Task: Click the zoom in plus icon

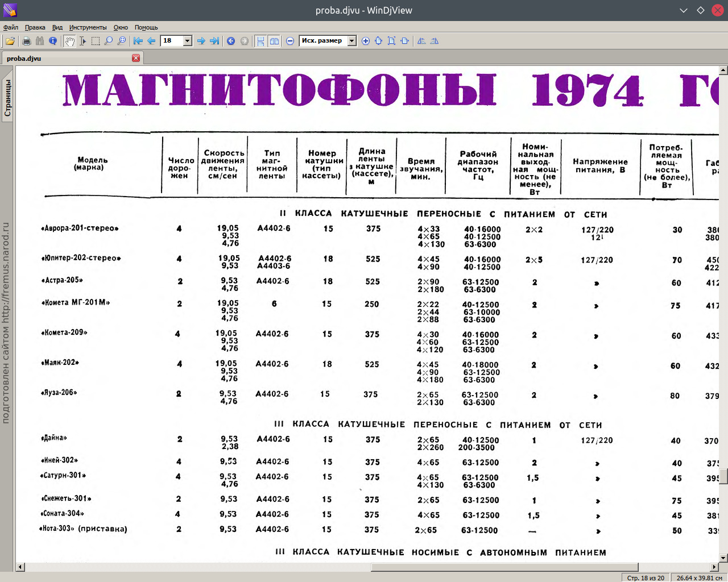Action: coord(366,41)
